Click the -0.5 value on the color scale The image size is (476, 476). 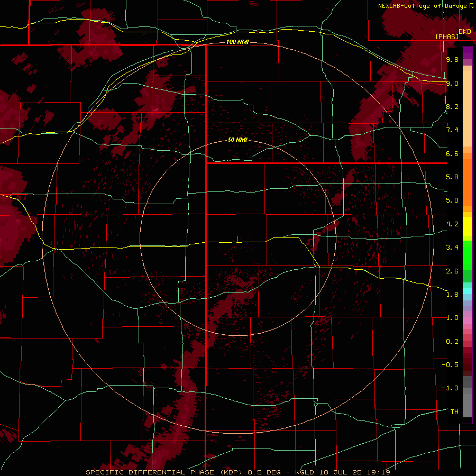pyautogui.click(x=450, y=365)
